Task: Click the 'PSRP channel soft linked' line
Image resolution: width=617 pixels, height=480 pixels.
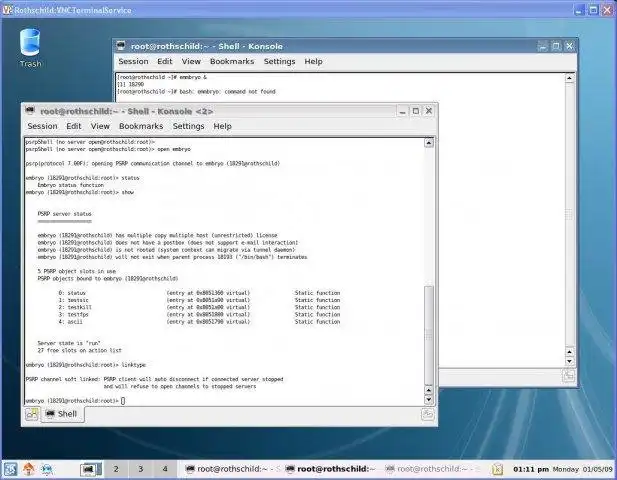Action: pos(154,379)
